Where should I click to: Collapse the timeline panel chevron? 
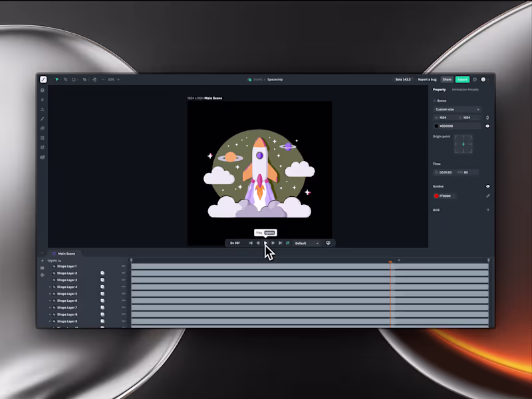[43, 253]
